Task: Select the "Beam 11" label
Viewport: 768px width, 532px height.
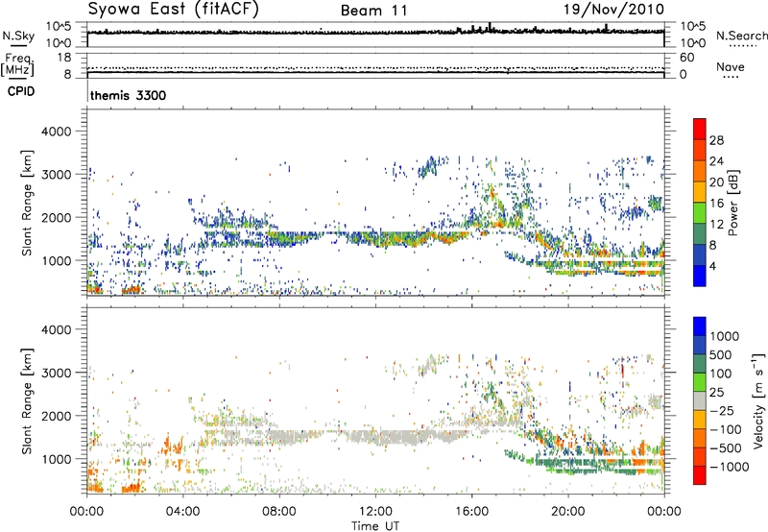Action: coord(374,11)
